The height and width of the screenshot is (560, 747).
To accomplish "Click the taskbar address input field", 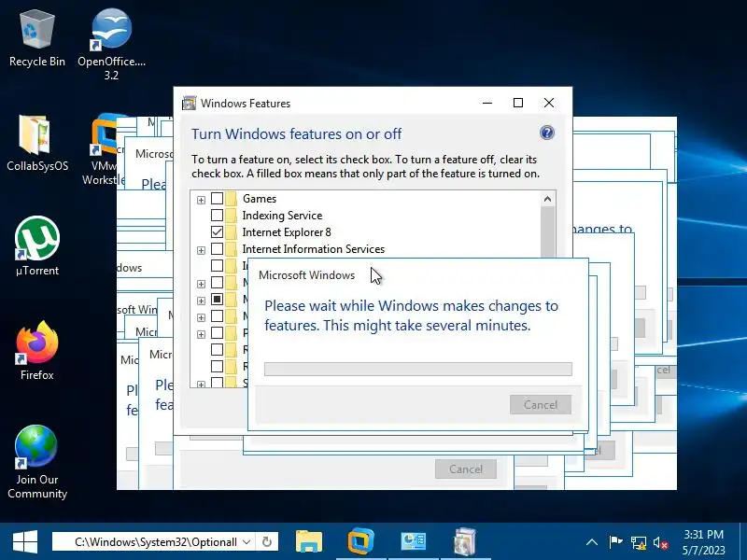I will pyautogui.click(x=154, y=542).
